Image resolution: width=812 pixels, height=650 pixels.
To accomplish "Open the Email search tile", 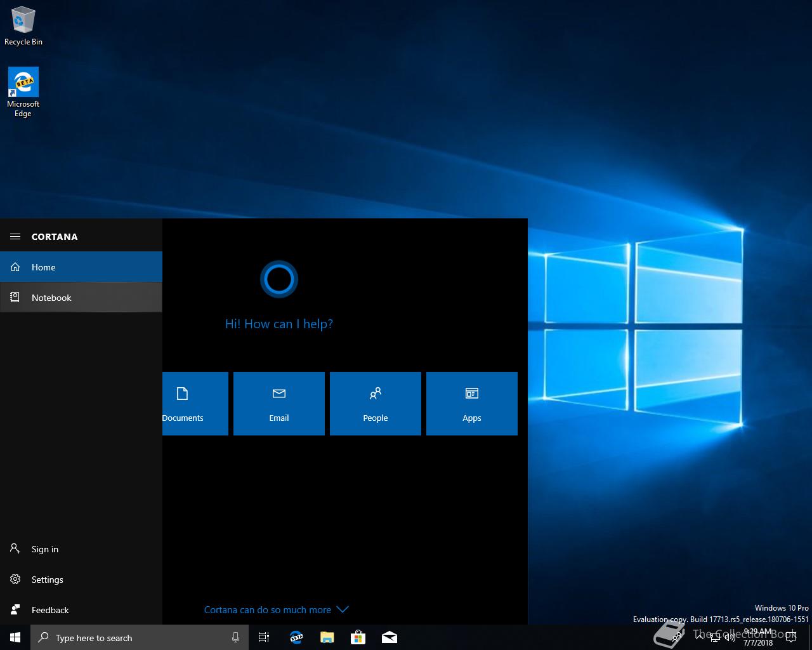I will [x=279, y=404].
